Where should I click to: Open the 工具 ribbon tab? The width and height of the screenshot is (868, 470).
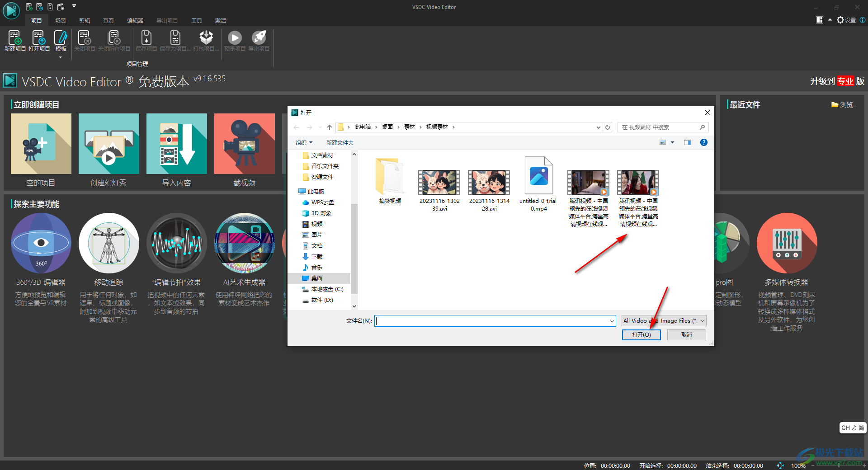pos(197,20)
